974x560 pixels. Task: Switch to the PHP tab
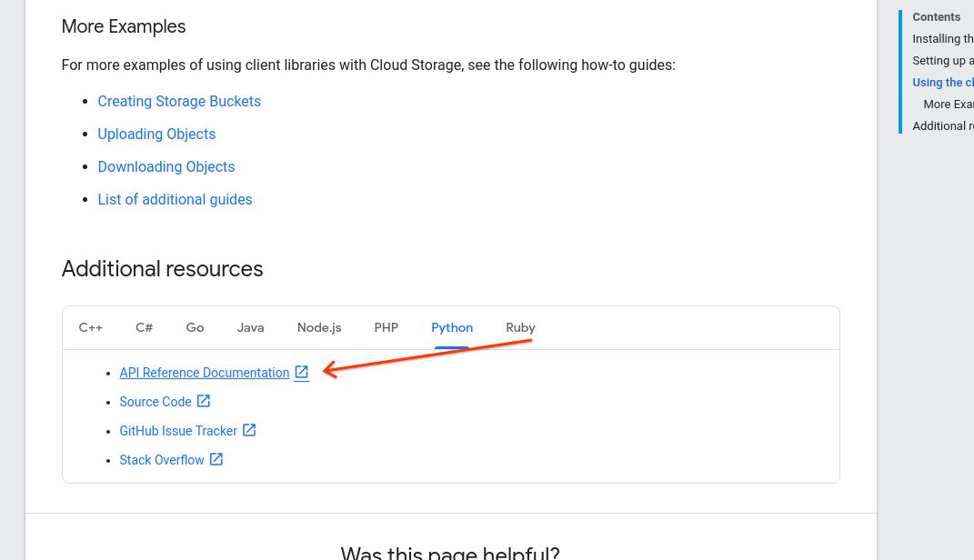(387, 327)
